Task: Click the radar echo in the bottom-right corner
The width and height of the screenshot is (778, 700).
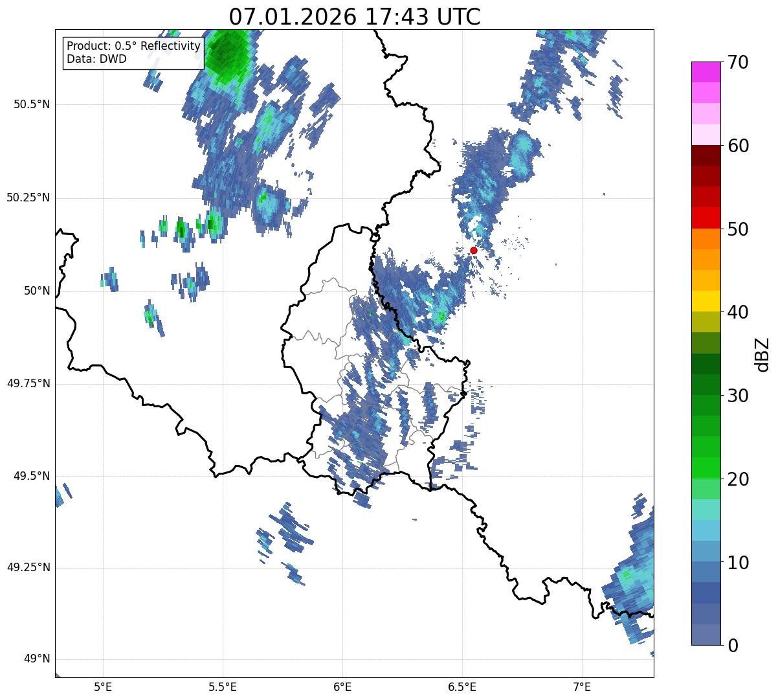Action: (x=631, y=578)
